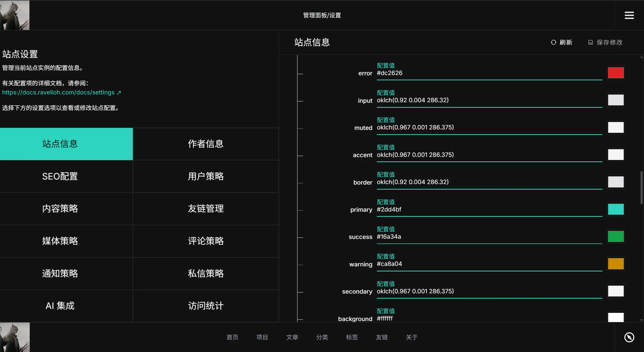
Task: Click the border oklch value input field
Action: pos(489,182)
